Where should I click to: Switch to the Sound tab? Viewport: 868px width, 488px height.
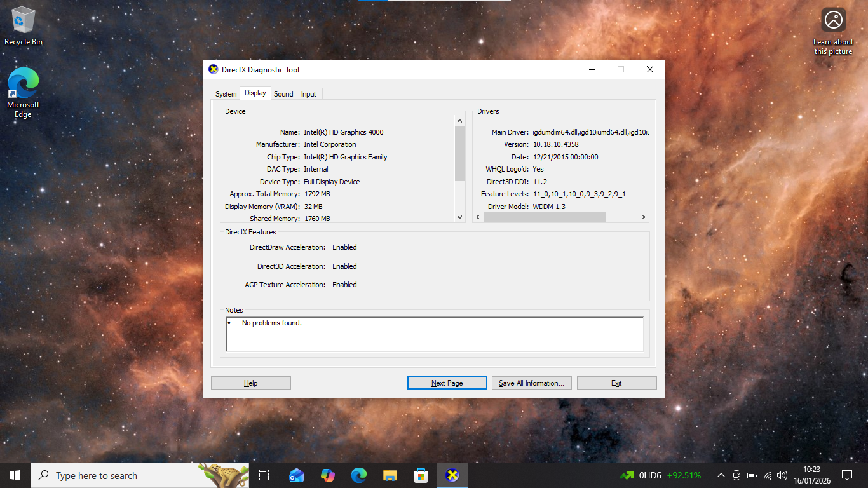click(283, 94)
